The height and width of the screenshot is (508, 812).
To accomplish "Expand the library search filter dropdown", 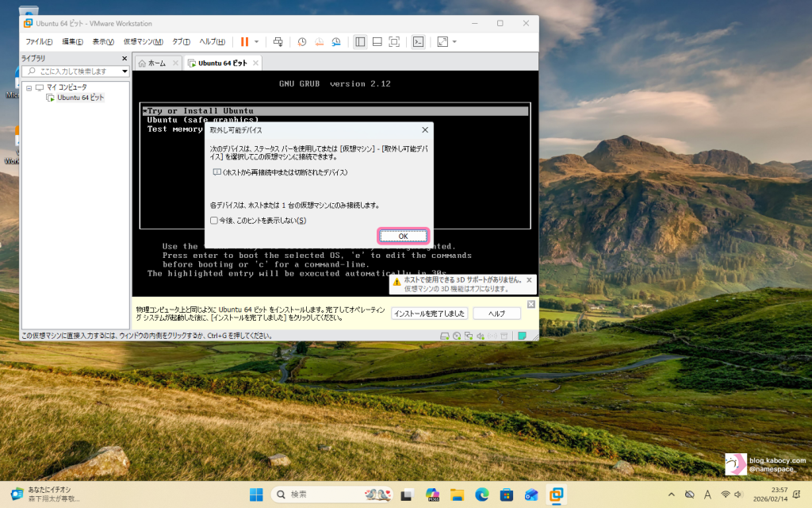I will [124, 71].
